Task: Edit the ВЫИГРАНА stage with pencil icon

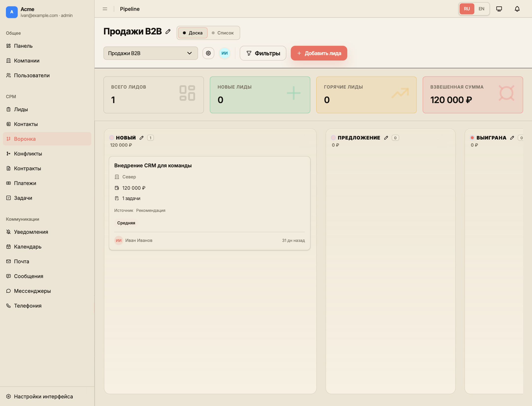Action: pos(512,138)
